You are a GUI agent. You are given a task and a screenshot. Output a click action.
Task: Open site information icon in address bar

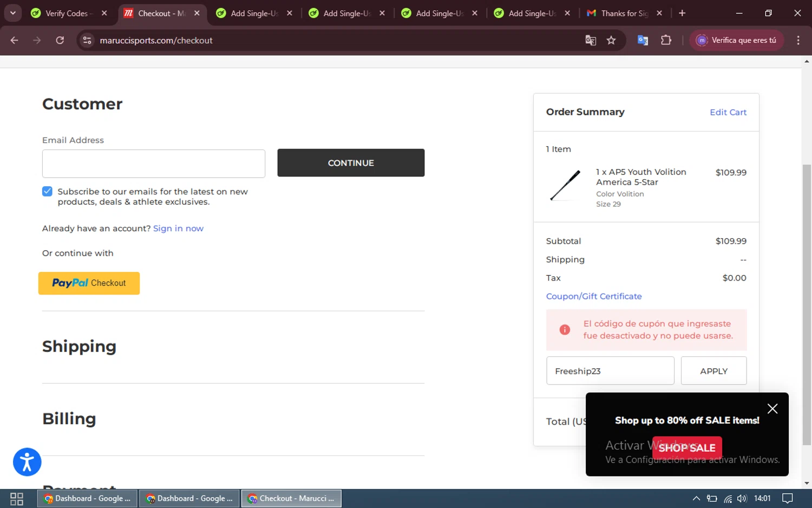[87, 40]
